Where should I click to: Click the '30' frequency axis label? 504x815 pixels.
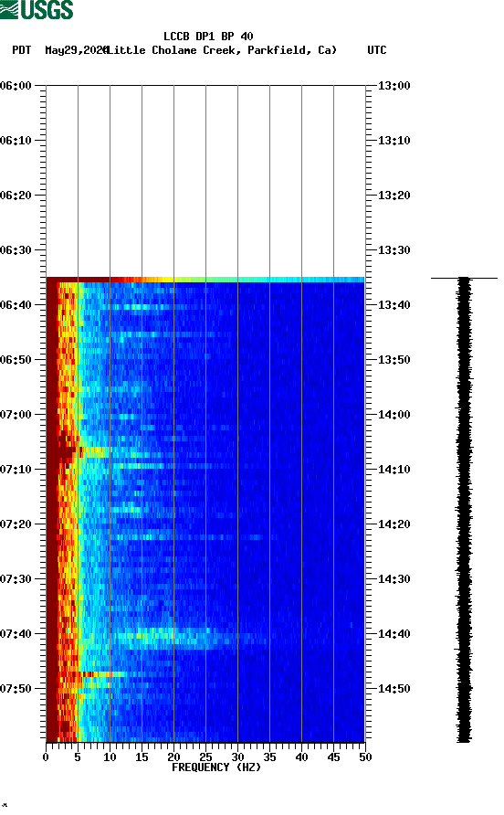coord(237,757)
